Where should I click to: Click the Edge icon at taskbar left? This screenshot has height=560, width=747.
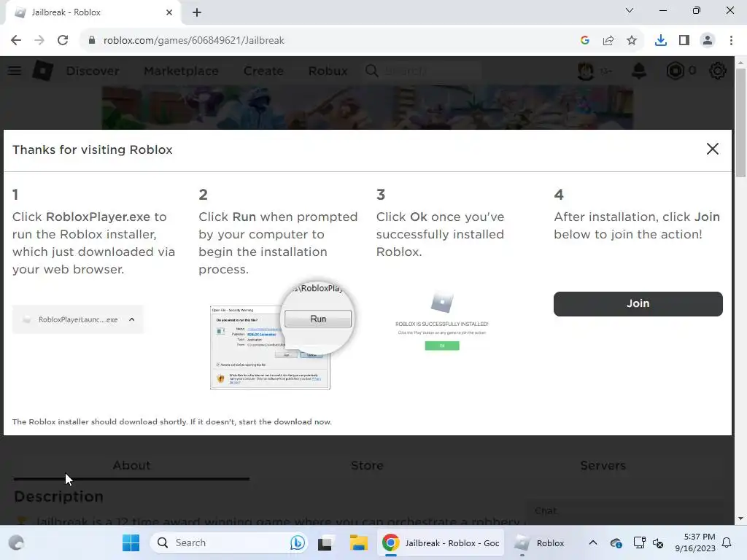coord(16,542)
